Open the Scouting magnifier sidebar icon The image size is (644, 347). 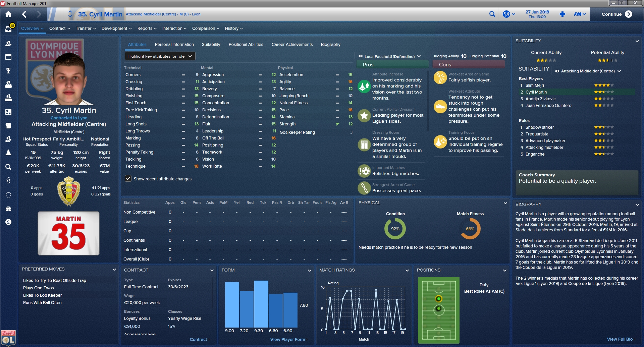[x=8, y=167]
